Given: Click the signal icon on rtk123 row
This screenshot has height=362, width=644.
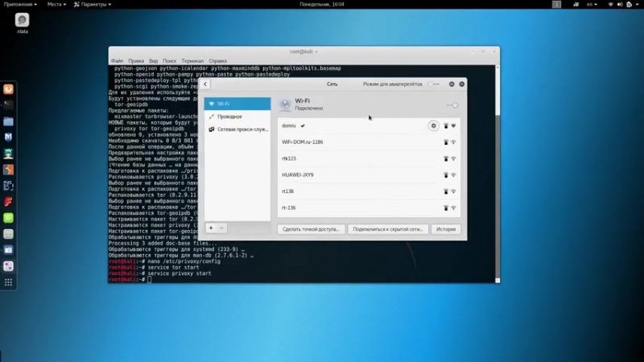Looking at the screenshot, I should 453,158.
